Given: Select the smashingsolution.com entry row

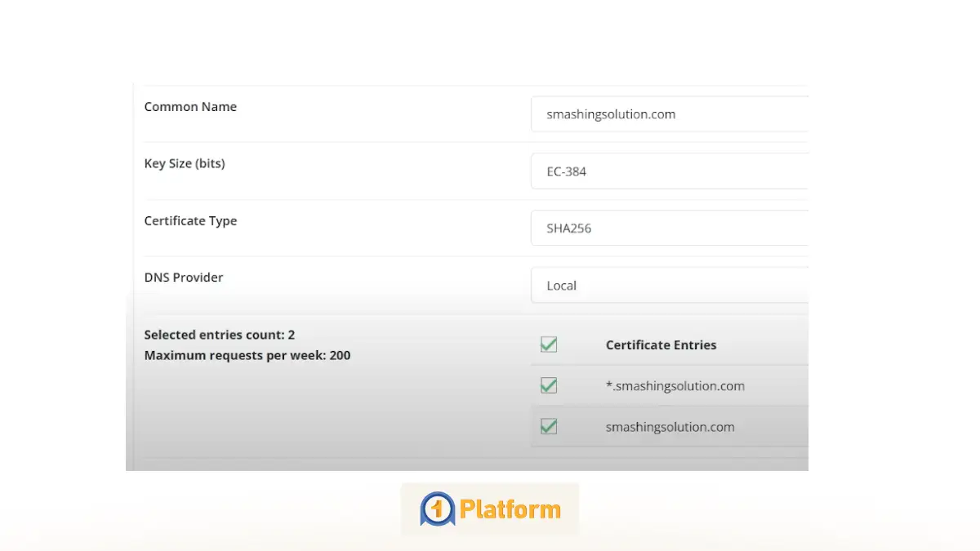Looking at the screenshot, I should (x=670, y=426).
